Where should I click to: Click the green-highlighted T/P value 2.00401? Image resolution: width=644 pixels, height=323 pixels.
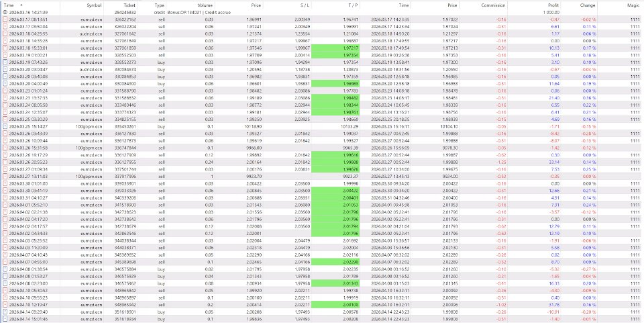pyautogui.click(x=335, y=197)
